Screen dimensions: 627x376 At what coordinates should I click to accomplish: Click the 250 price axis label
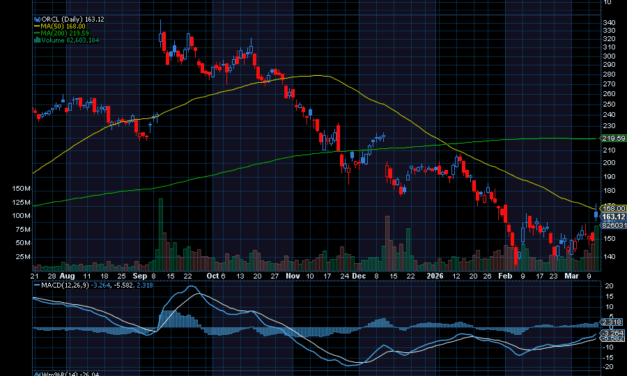pyautogui.click(x=609, y=104)
